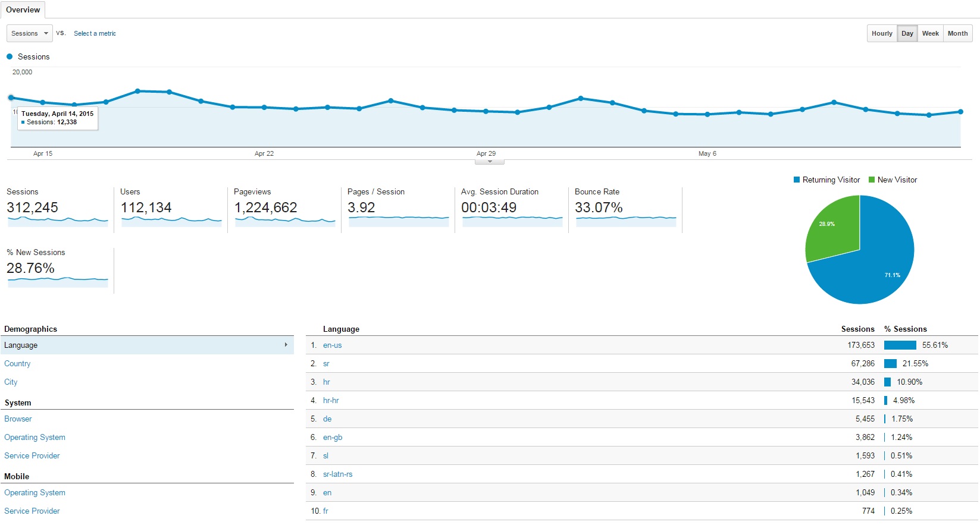Image resolution: width=980 pixels, height=525 pixels.
Task: Collapse chart using arrow handle below timeline
Action: click(x=490, y=162)
